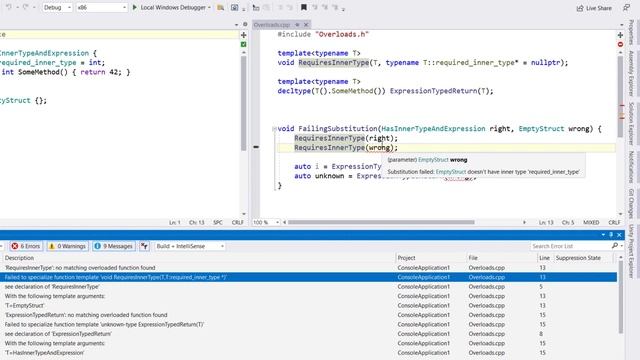Click the bookmark toggle icon in toolbar
The image size is (640, 360).
coord(304,7)
